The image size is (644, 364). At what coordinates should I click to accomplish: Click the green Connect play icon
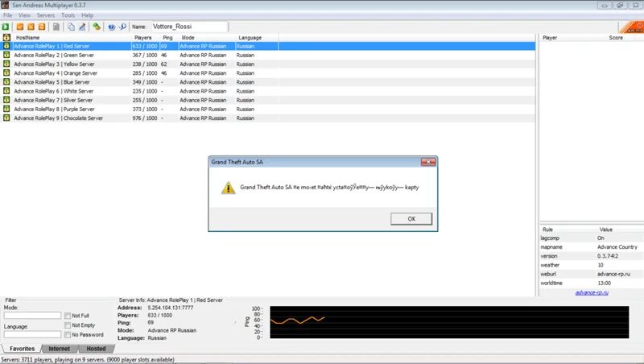(x=6, y=27)
